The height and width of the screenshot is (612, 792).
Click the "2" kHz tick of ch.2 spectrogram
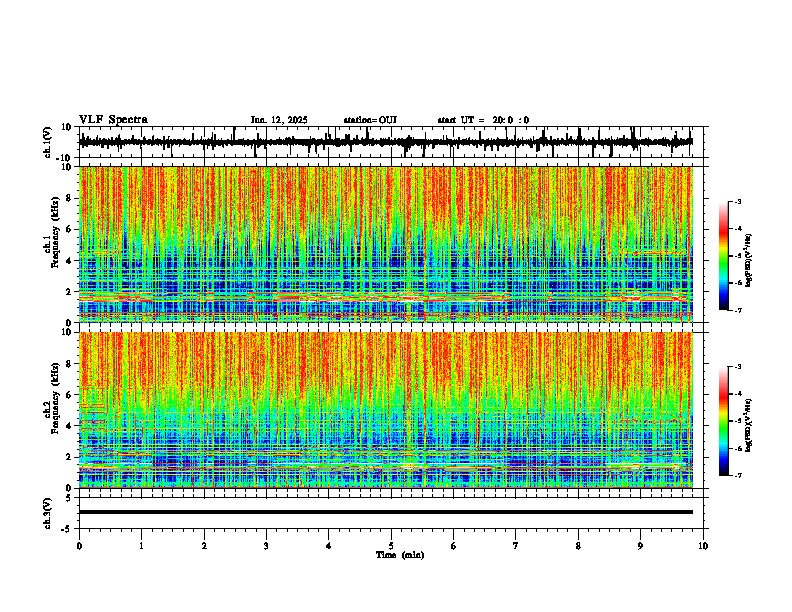click(70, 457)
